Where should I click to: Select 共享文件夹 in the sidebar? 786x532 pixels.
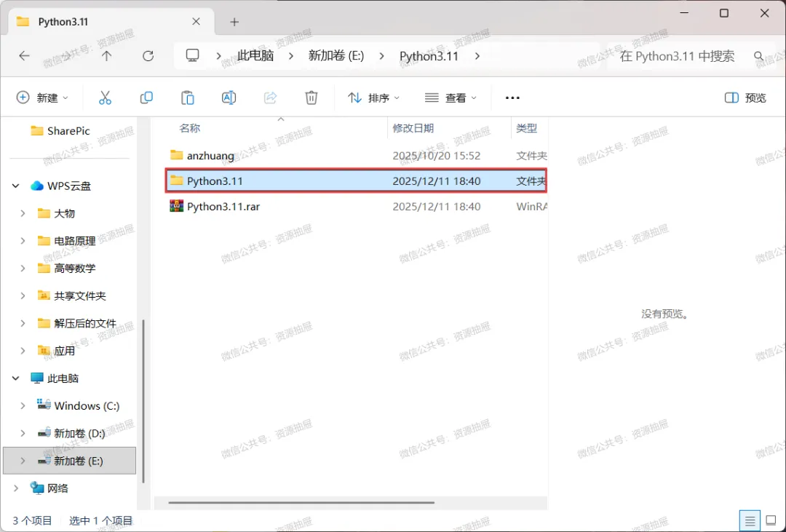pyautogui.click(x=80, y=295)
